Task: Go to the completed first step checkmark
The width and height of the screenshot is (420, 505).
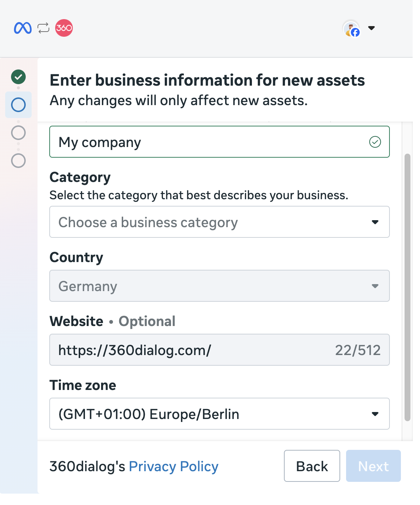Action: point(18,77)
